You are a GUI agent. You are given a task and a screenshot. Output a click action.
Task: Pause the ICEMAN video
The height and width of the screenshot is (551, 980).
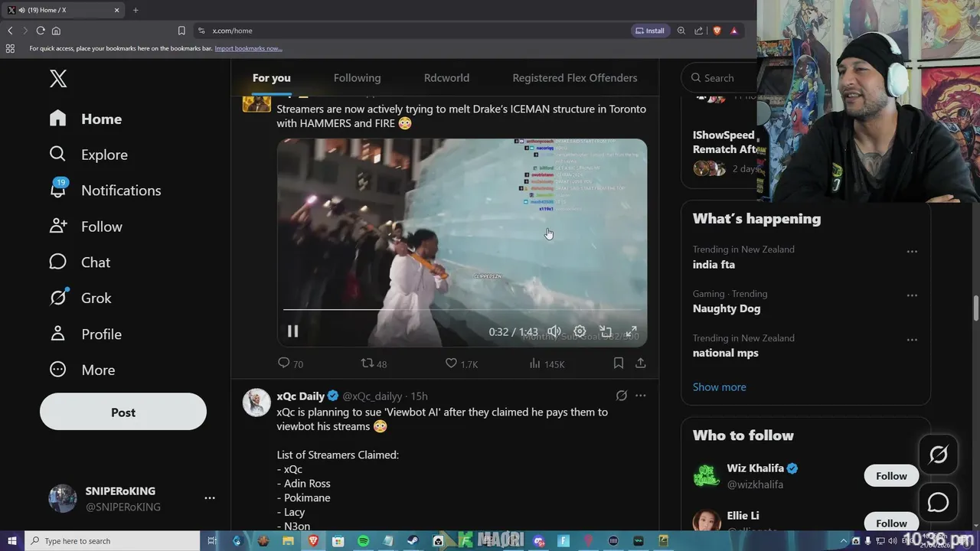[292, 331]
